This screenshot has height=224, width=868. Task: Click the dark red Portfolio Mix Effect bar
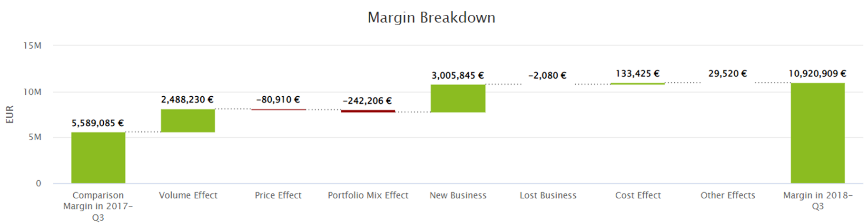tap(368, 111)
